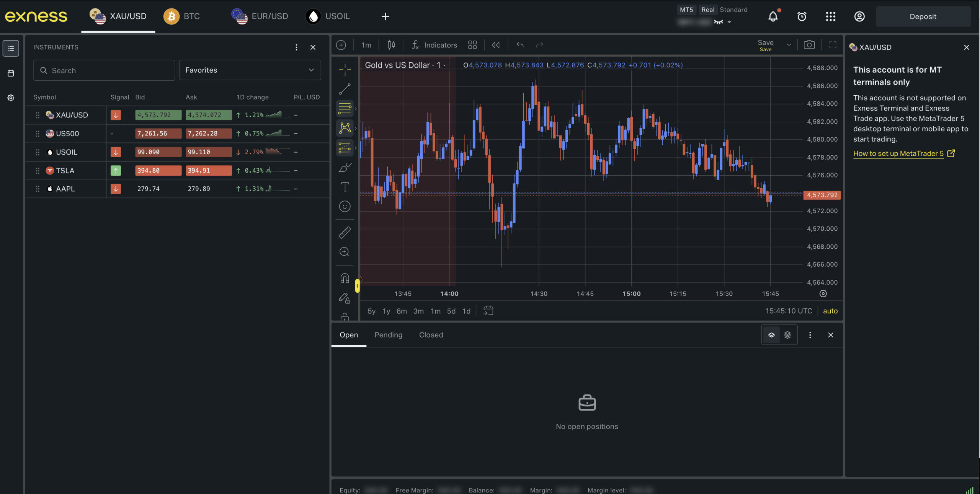Open the emoji icons tool
Viewport: 980px width, 494px height.
(345, 207)
